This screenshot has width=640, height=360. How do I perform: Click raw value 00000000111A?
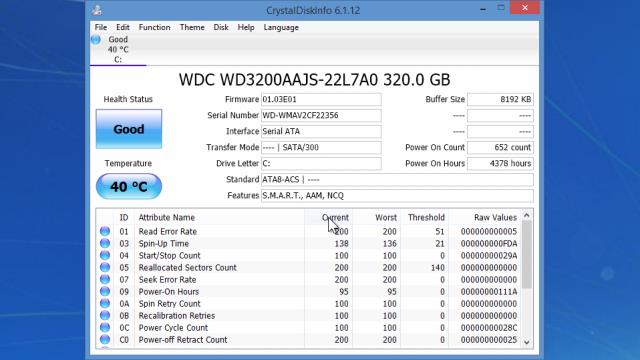click(489, 292)
